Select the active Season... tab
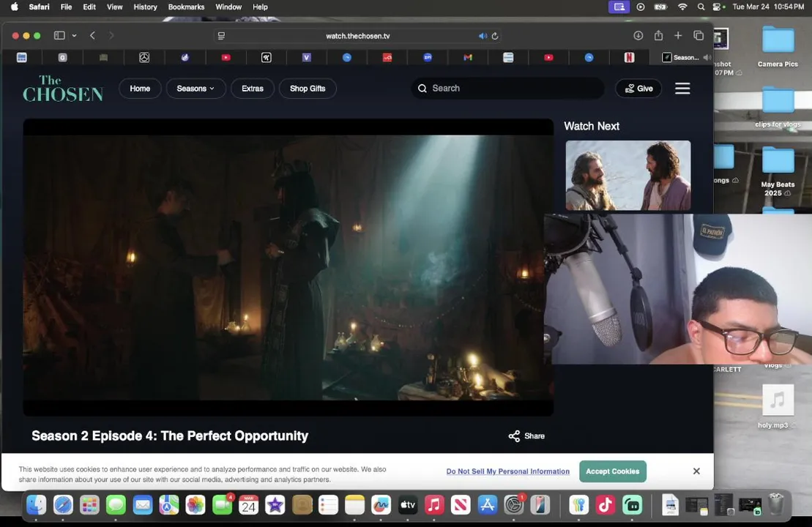 click(x=680, y=58)
